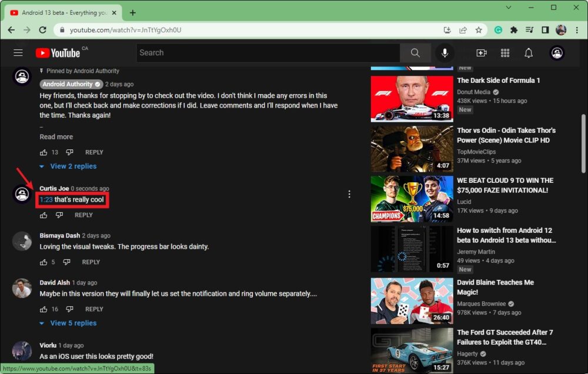Click the magnifying glass search button

415,53
